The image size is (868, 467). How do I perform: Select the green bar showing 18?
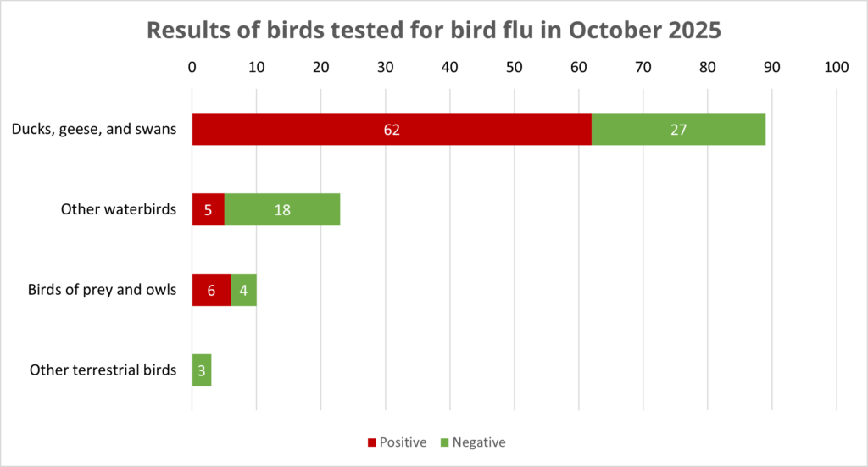(282, 210)
